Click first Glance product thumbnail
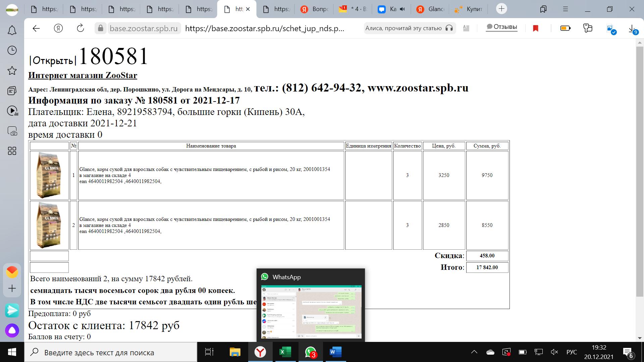The height and width of the screenshot is (362, 644). click(49, 175)
